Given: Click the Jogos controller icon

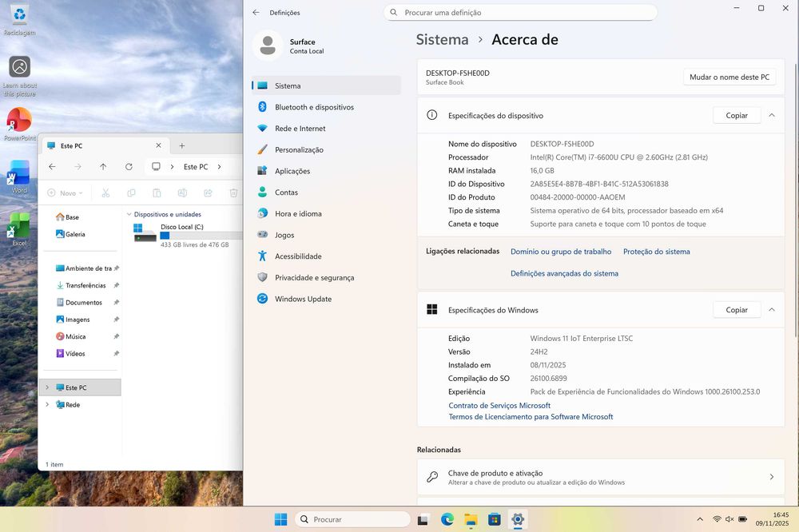Looking at the screenshot, I should click(x=262, y=235).
